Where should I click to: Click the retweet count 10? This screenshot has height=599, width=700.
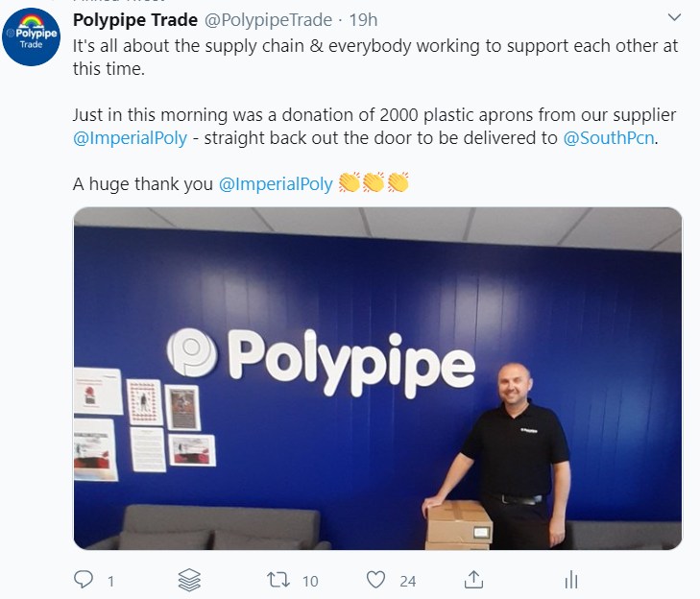tap(310, 581)
